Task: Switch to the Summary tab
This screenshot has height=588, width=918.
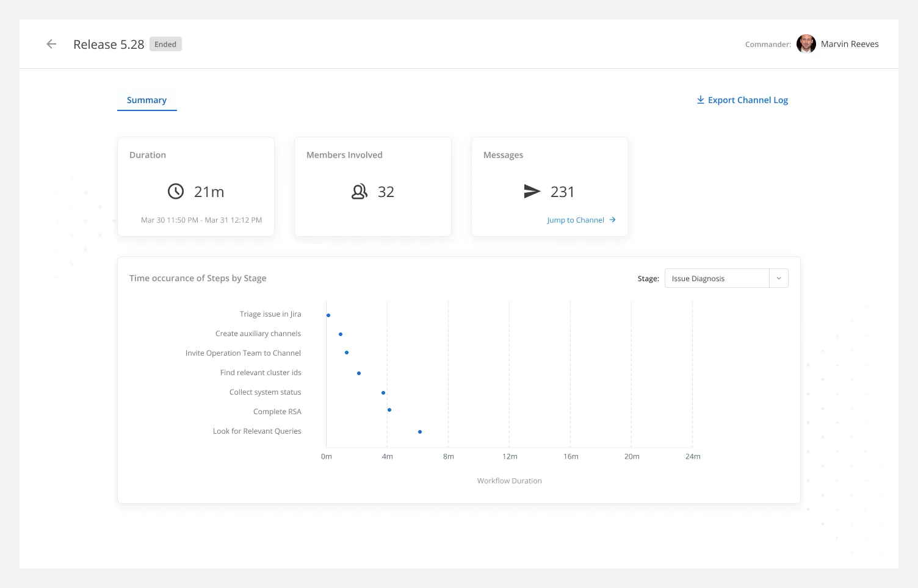Action: click(146, 100)
